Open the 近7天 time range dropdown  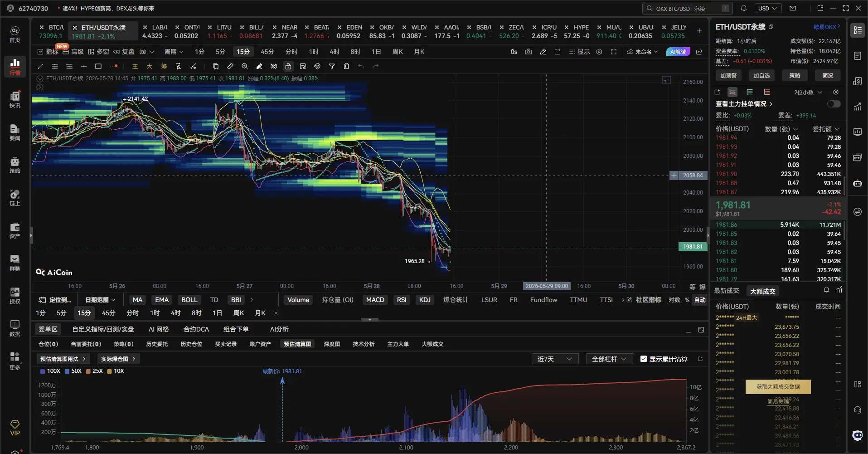click(x=555, y=359)
